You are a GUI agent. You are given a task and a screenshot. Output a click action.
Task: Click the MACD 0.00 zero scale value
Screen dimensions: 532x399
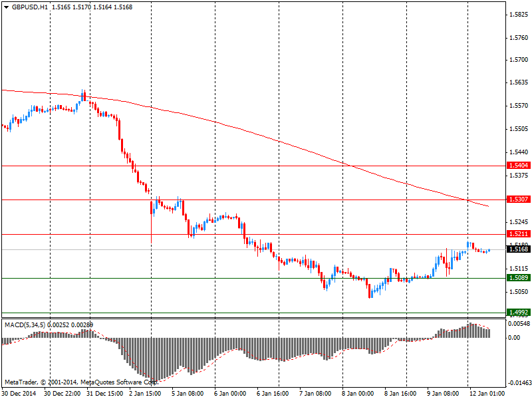[514, 338]
